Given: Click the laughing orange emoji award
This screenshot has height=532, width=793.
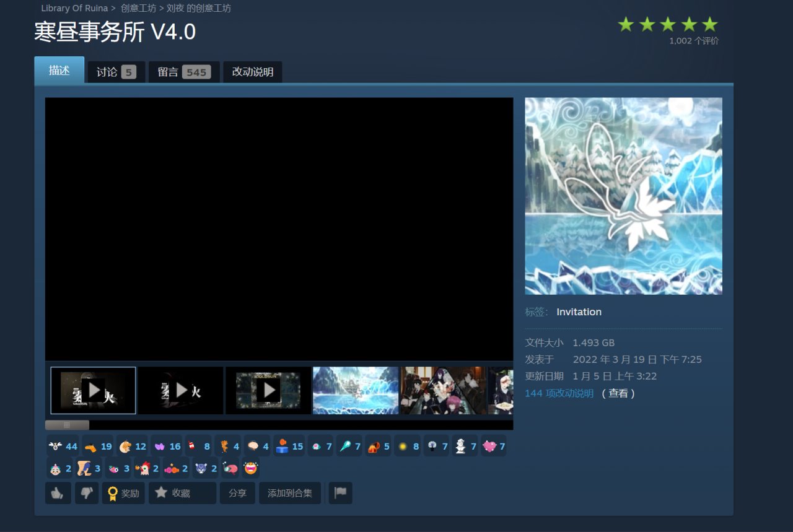Looking at the screenshot, I should point(251,468).
